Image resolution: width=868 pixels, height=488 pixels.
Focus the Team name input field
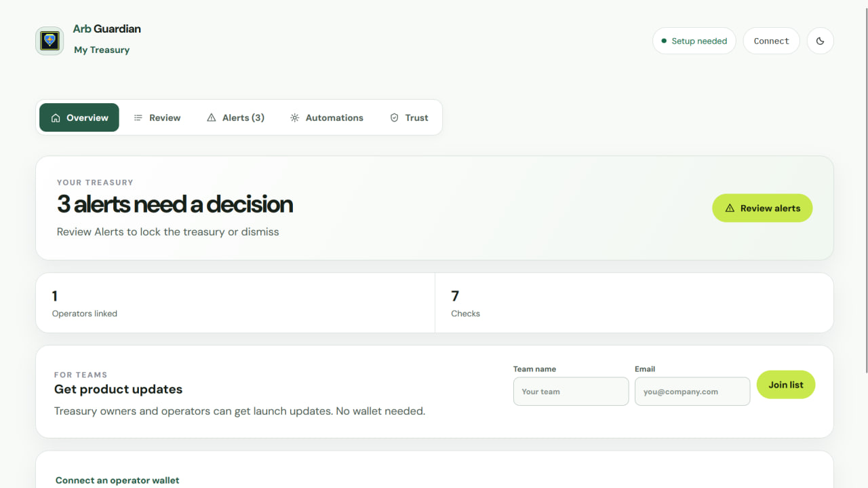coord(571,392)
